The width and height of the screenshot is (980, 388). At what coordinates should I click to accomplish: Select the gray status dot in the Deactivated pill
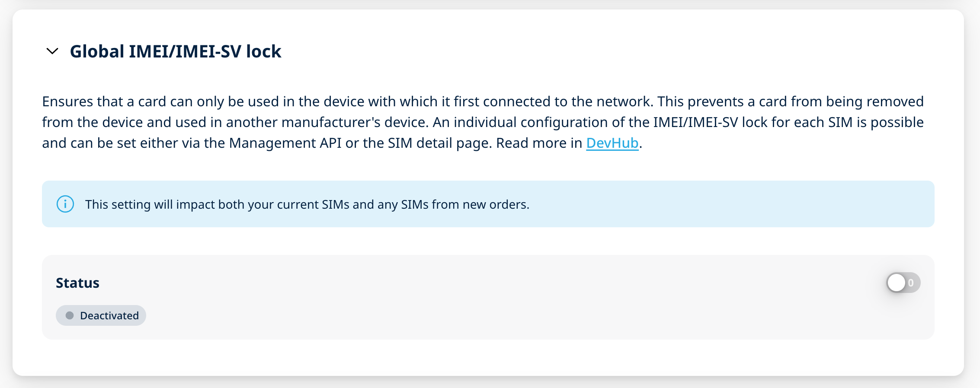click(x=70, y=315)
